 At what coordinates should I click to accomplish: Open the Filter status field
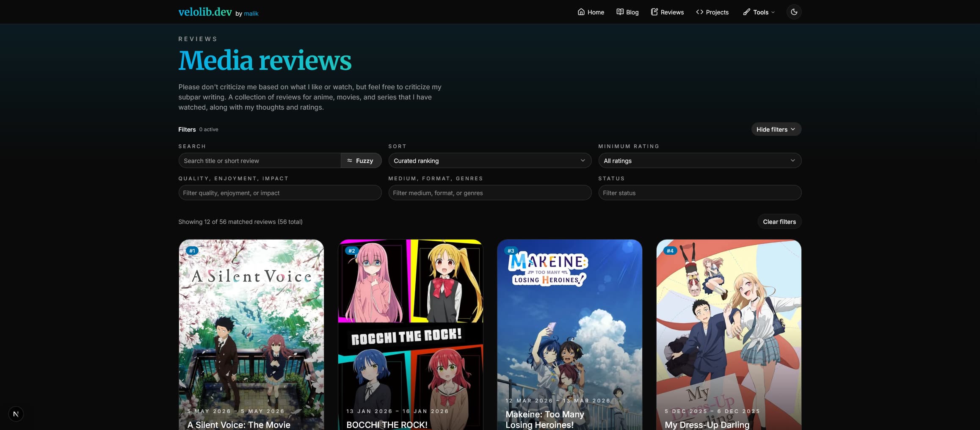click(x=700, y=193)
